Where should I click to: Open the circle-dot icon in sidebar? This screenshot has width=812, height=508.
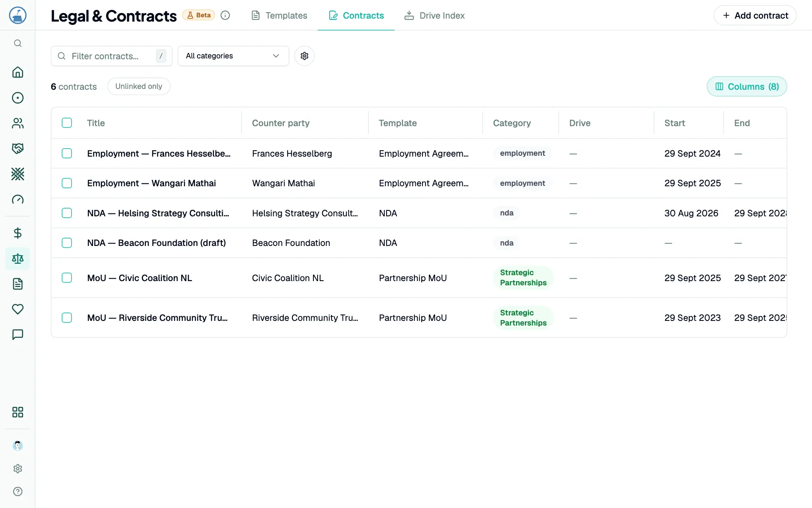17,98
